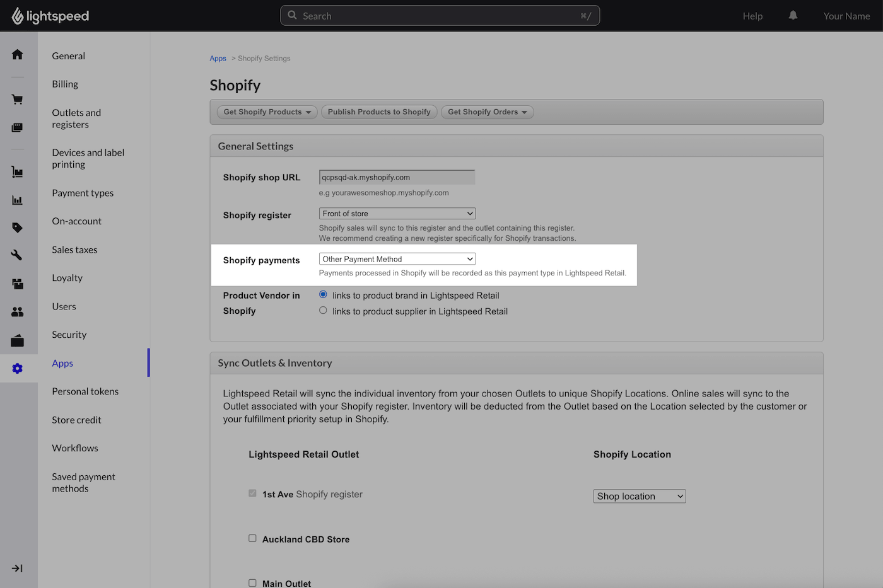This screenshot has height=588, width=883.
Task: Select Apps in settings menu
Action: [62, 364]
